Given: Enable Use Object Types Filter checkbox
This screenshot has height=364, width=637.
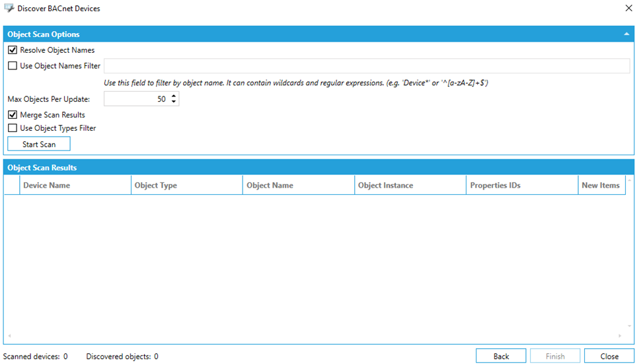Looking at the screenshot, I should pos(13,128).
